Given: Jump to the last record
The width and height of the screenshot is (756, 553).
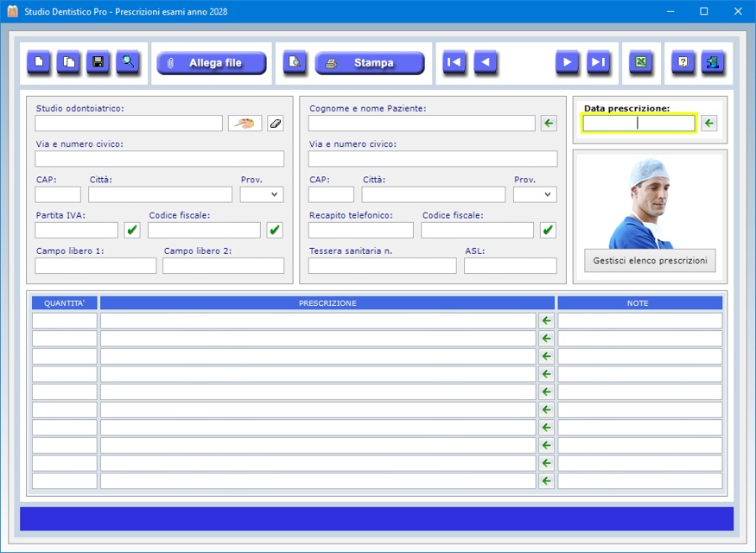Looking at the screenshot, I should point(598,62).
